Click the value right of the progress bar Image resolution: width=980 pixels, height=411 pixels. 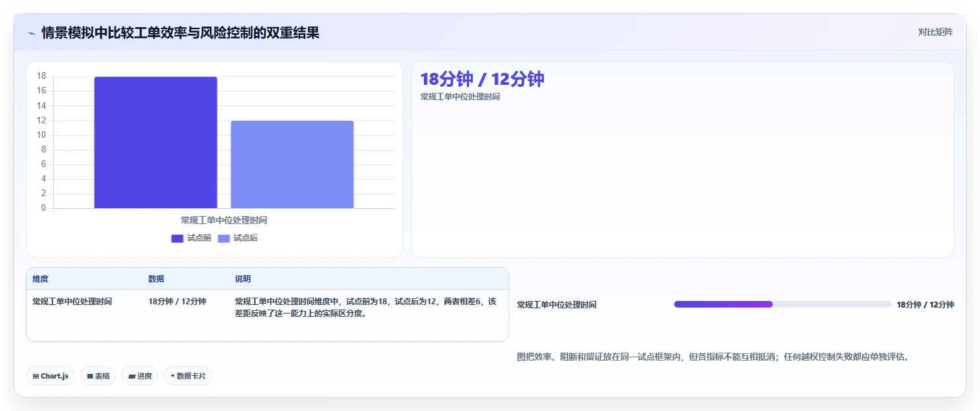pyautogui.click(x=925, y=305)
